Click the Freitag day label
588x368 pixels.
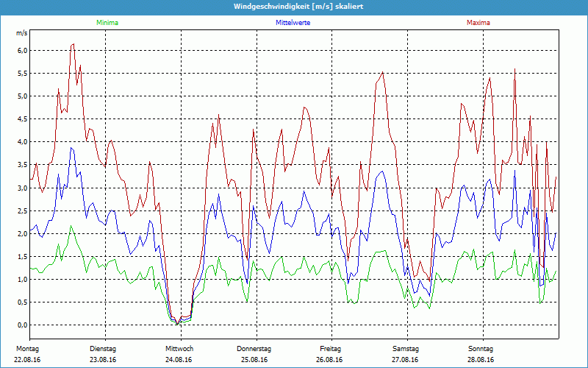coord(330,349)
